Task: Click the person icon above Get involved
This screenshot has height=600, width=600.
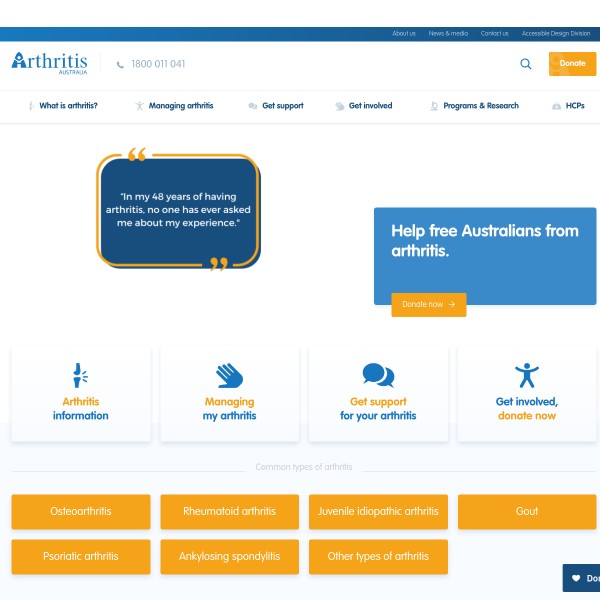Action: 527,376
